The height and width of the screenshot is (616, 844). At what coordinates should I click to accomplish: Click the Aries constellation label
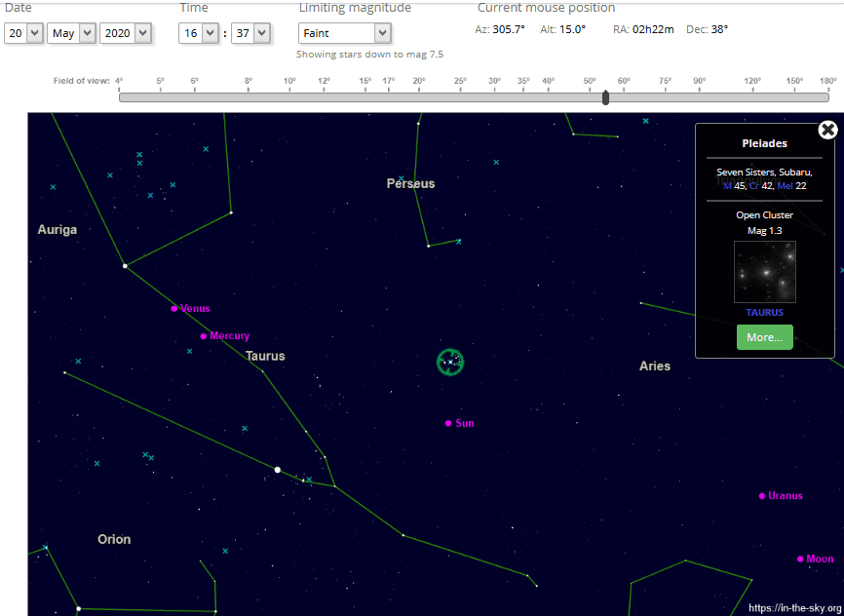tap(655, 366)
